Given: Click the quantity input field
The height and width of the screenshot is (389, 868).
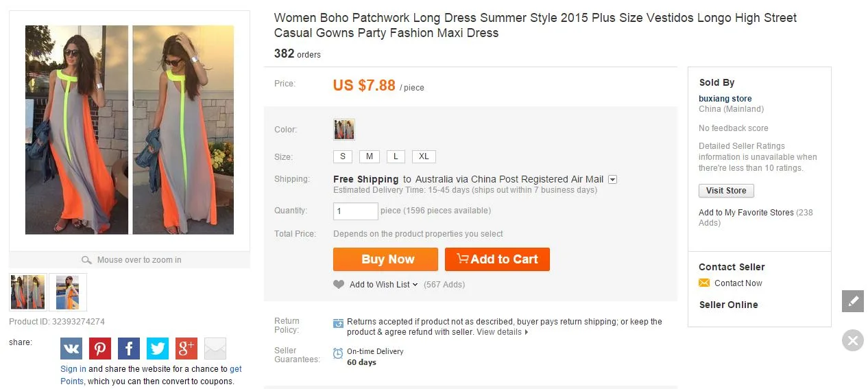Looking at the screenshot, I should pyautogui.click(x=355, y=211).
